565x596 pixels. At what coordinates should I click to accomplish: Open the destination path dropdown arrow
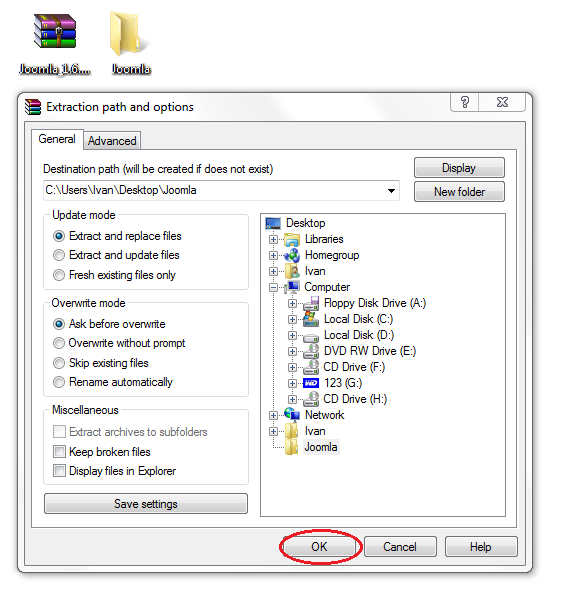[x=391, y=190]
